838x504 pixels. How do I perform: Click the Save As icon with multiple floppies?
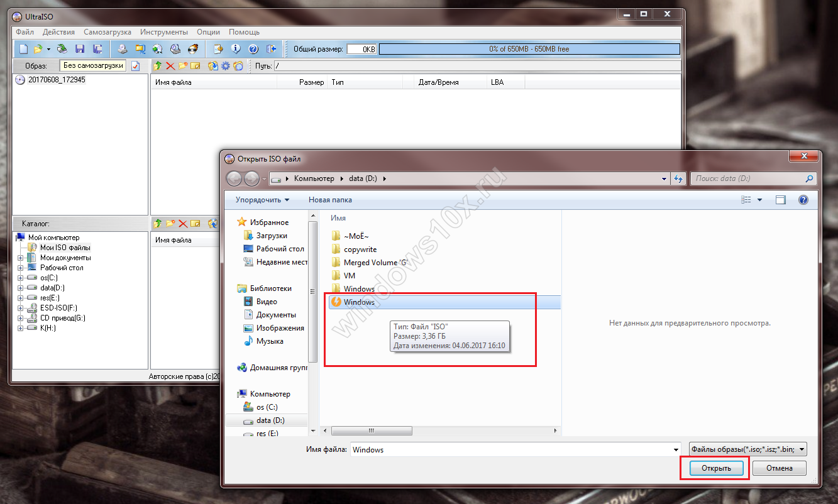[x=98, y=48]
